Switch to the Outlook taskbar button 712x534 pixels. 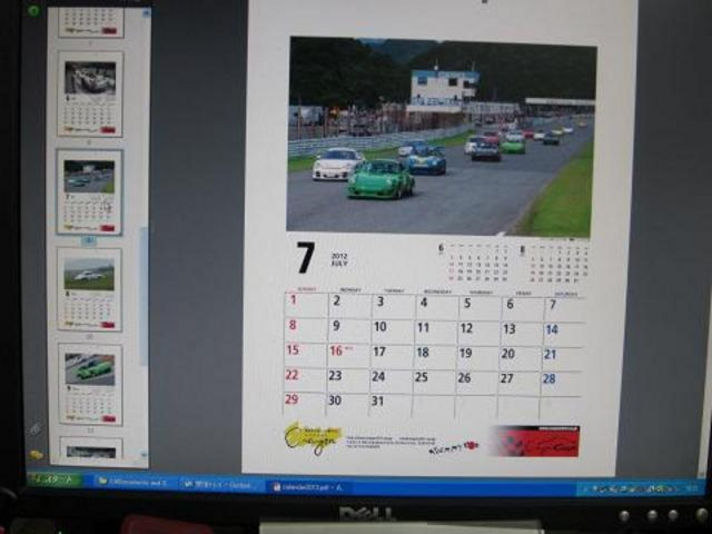pos(221,485)
